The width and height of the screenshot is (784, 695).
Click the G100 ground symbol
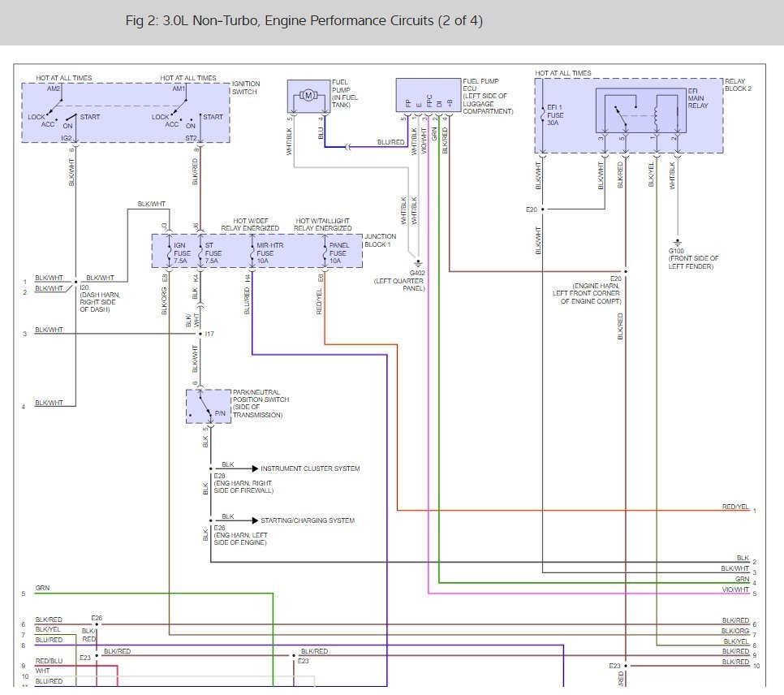click(678, 242)
